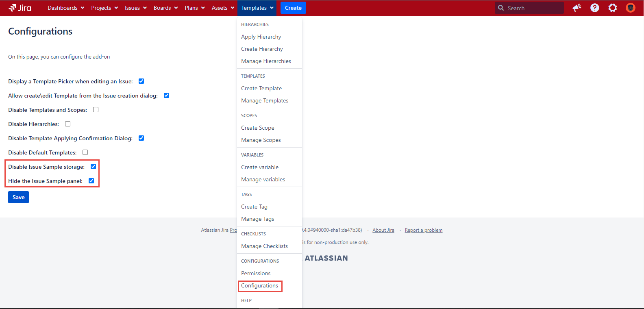Click the Jira logo icon
This screenshot has width=644, height=309.
coord(13,8)
